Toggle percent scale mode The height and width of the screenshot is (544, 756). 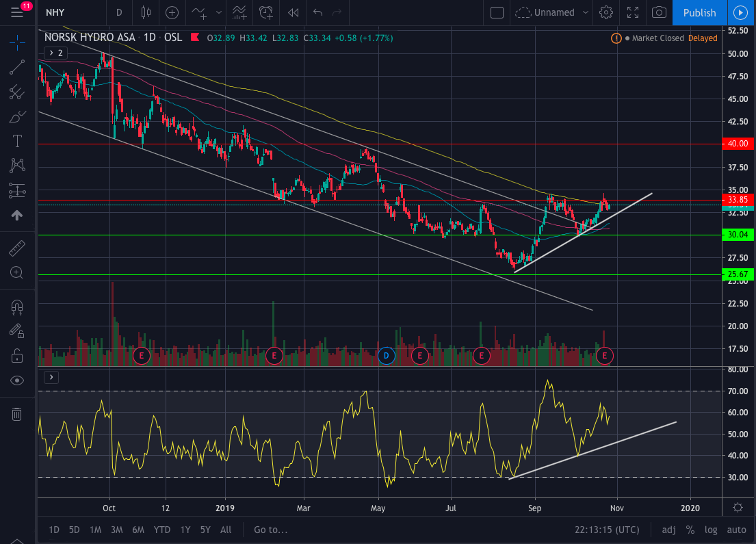[690, 530]
